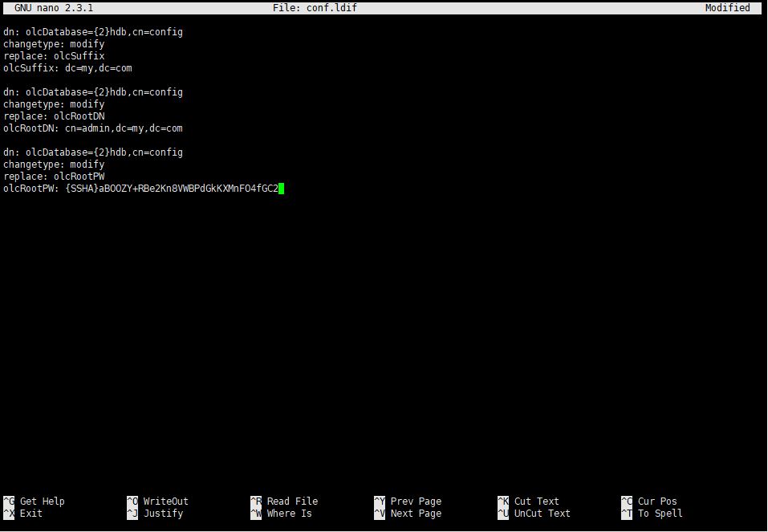This screenshot has height=532, width=768.
Task: Click the WriteOut shortcut label
Action: [165, 502]
